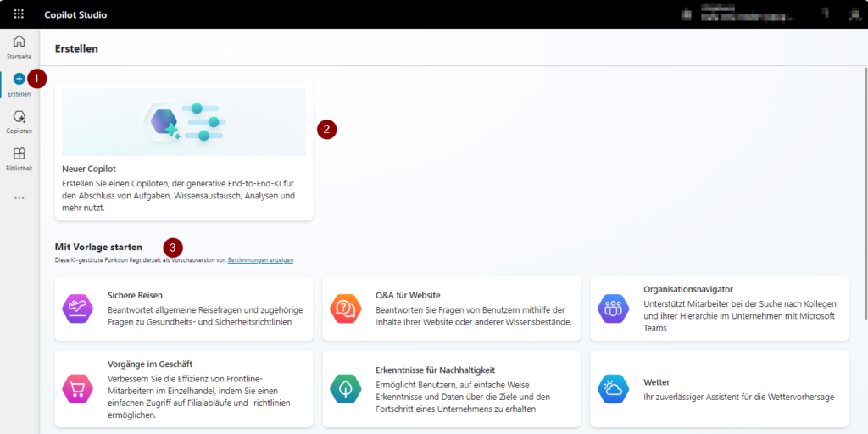Click the Erstellen plus icon in sidebar
This screenshot has width=868, height=434.
tap(19, 79)
